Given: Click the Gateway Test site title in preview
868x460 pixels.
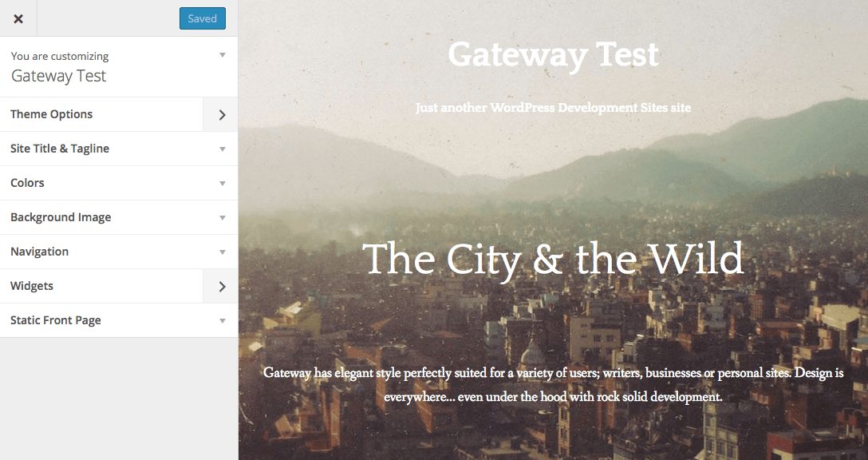Looking at the screenshot, I should (x=554, y=54).
